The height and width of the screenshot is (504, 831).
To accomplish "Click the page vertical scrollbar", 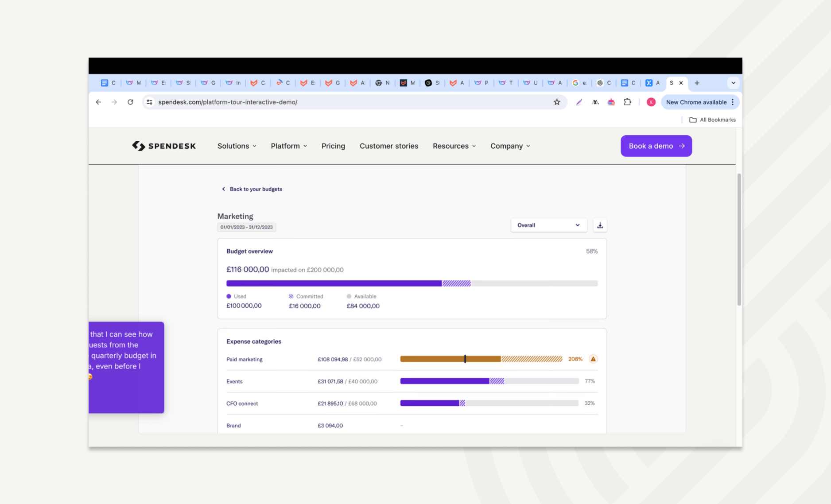I will pyautogui.click(x=739, y=240).
